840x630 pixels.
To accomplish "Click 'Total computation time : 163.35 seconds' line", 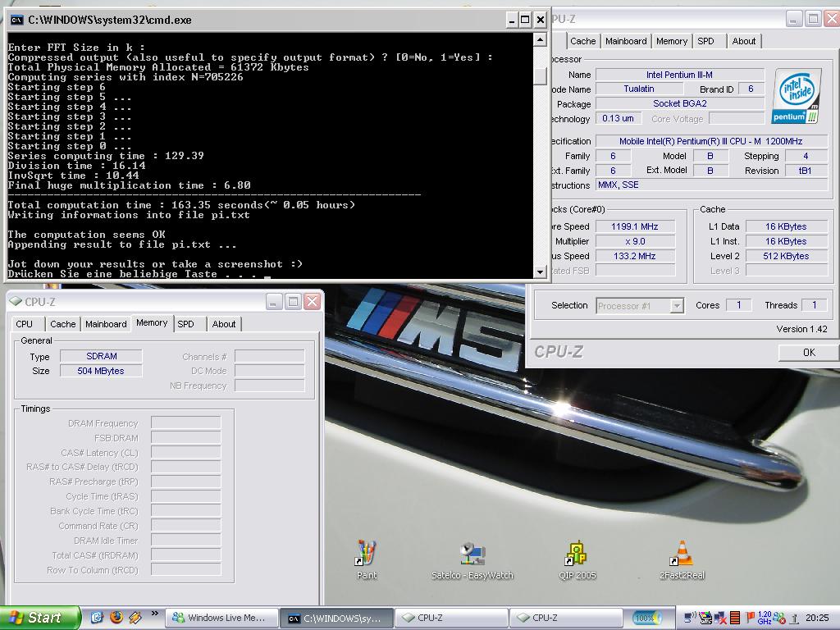I will point(181,205).
